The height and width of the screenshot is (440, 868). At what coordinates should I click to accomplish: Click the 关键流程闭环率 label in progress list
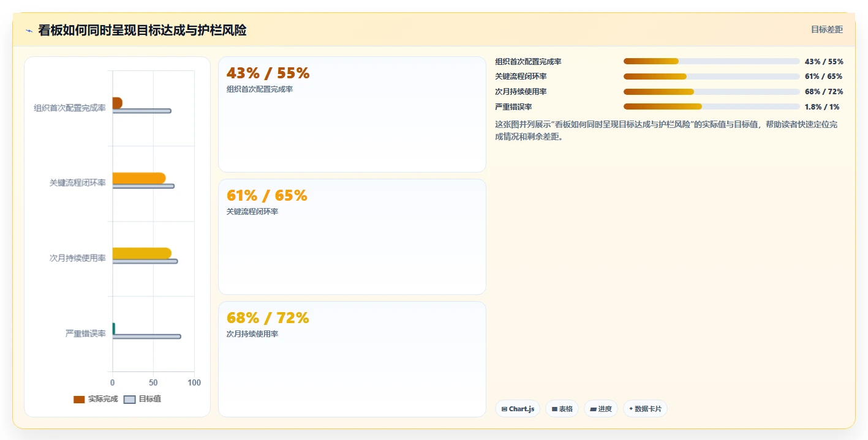(x=521, y=76)
